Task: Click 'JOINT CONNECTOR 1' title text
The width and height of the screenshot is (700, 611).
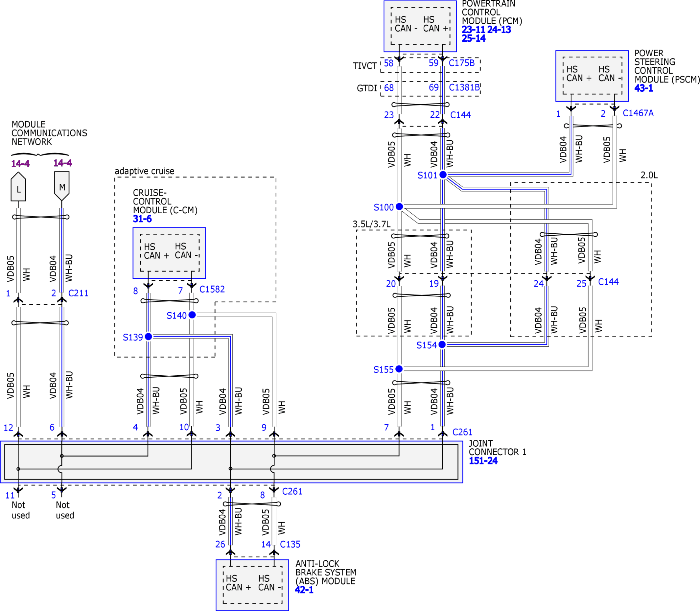Action: click(498, 448)
